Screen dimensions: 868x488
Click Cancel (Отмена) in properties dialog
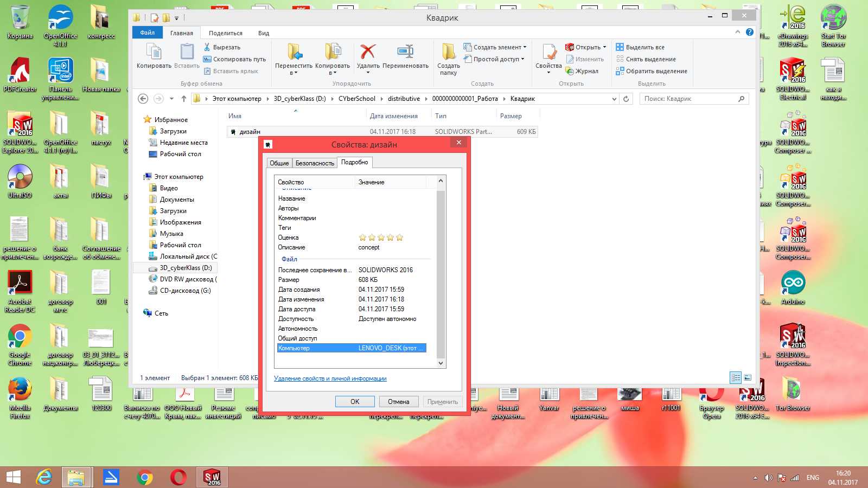pyautogui.click(x=398, y=402)
